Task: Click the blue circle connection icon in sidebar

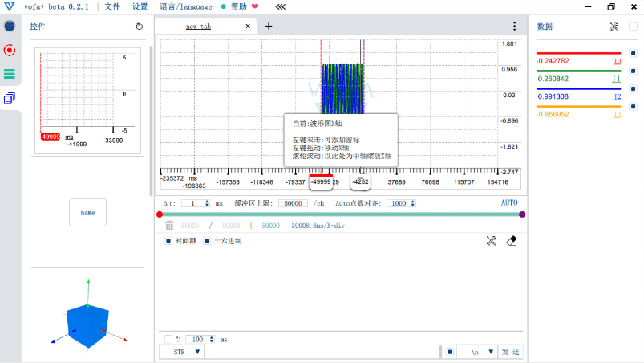Action: pos(10,27)
